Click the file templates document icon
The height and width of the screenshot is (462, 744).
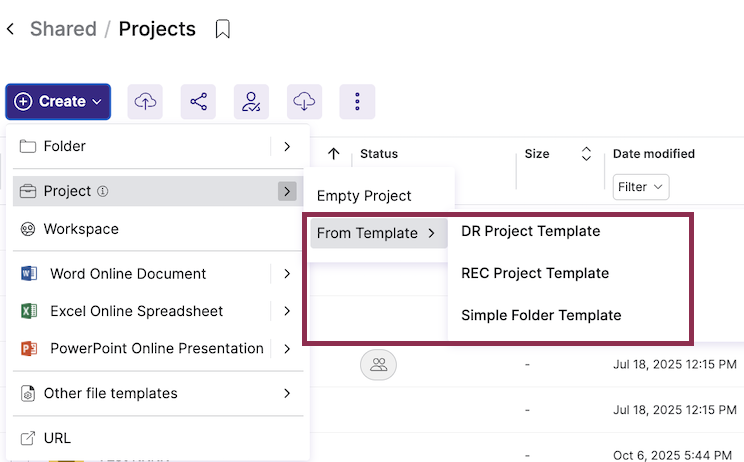coord(28,393)
